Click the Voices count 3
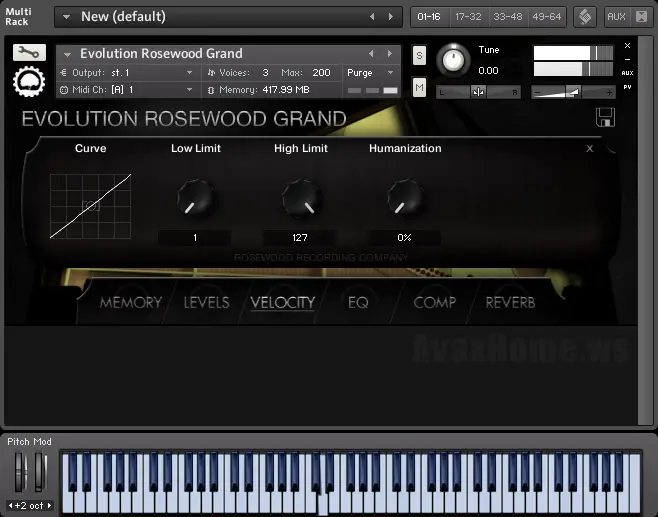Screen dimensions: 658x517 (x=265, y=73)
